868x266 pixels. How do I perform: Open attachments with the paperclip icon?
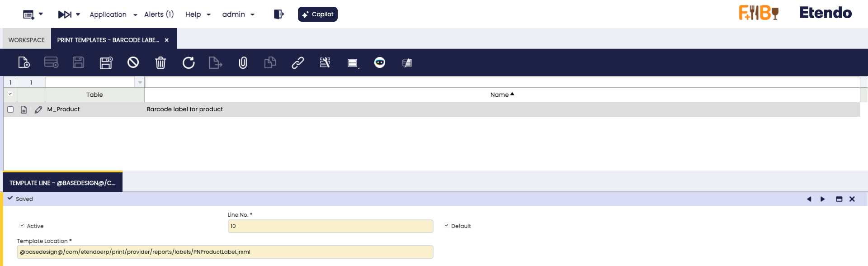(x=243, y=62)
